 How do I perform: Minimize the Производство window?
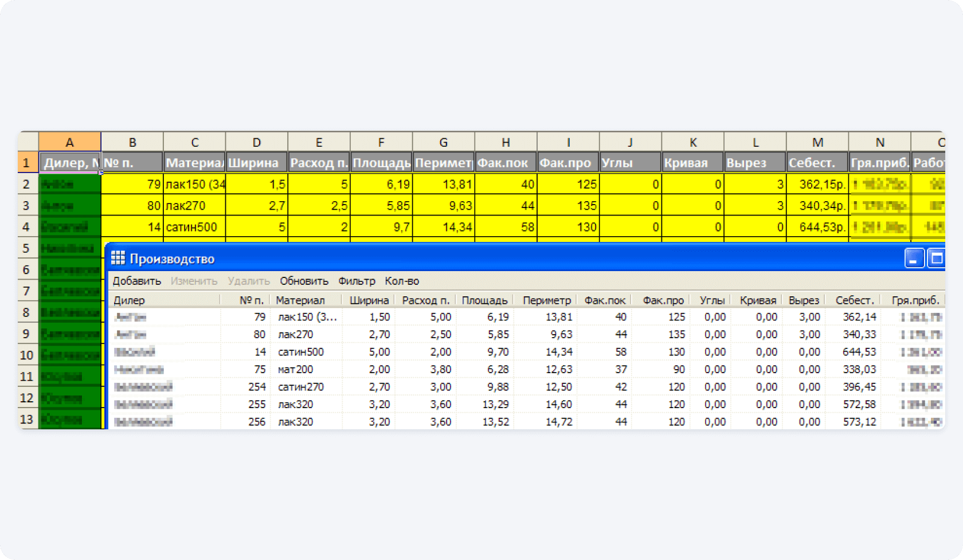pos(914,259)
